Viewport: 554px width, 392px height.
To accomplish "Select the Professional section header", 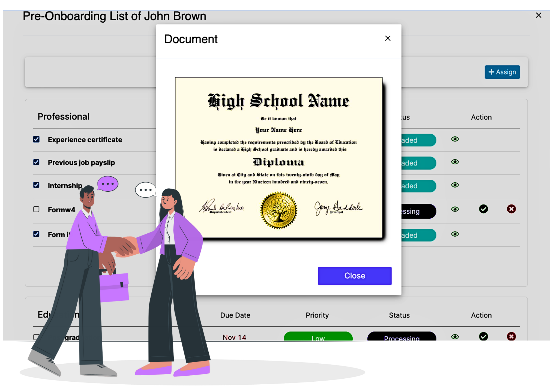I will [x=64, y=117].
